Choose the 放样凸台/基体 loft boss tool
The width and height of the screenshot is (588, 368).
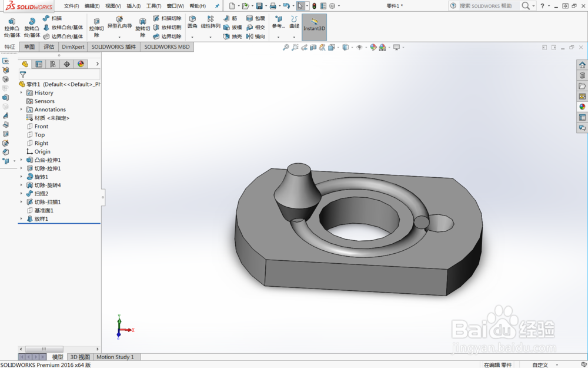[x=63, y=28]
